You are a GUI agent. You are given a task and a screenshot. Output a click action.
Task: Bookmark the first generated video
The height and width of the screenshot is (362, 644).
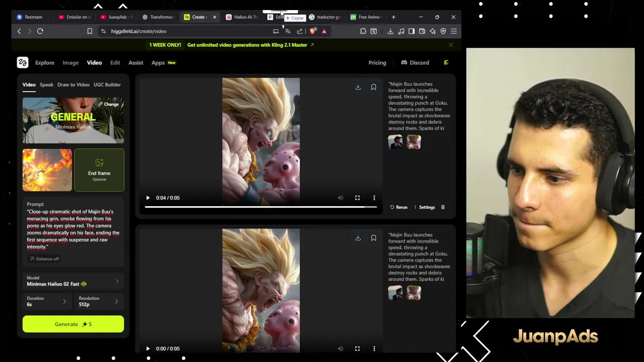pos(373,87)
